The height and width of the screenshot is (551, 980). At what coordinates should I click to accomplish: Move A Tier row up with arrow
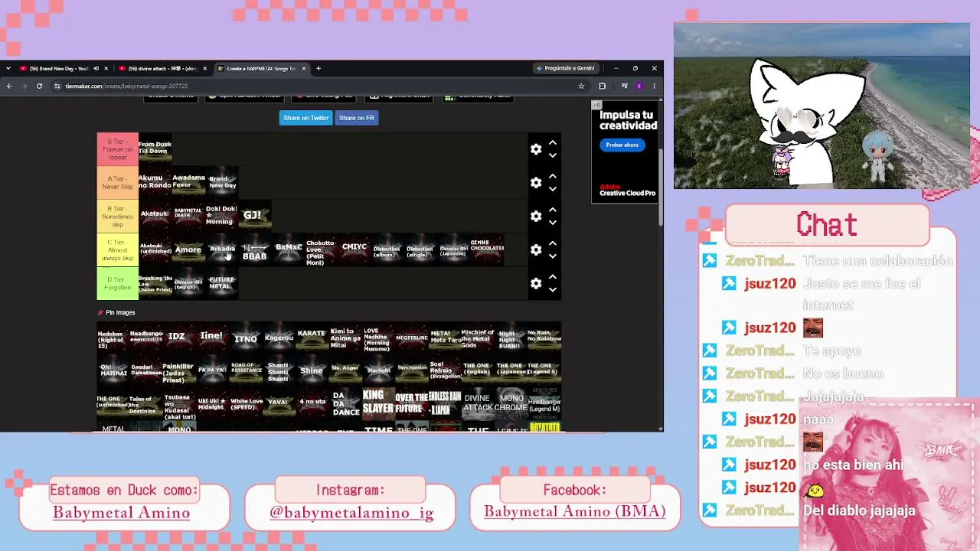pos(553,177)
